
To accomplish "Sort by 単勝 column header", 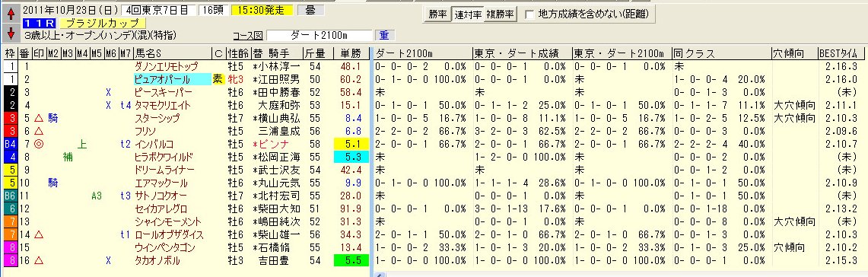I will coord(351,53).
